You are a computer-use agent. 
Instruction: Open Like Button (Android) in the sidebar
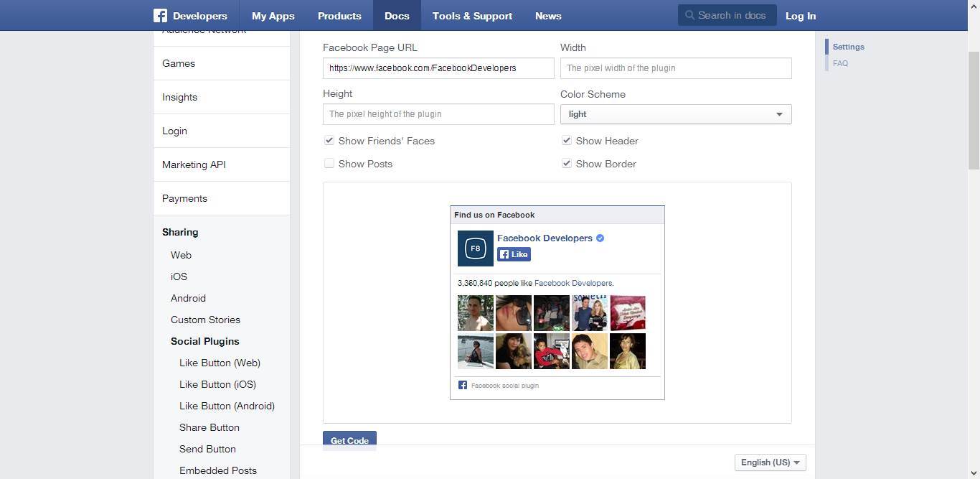(227, 406)
